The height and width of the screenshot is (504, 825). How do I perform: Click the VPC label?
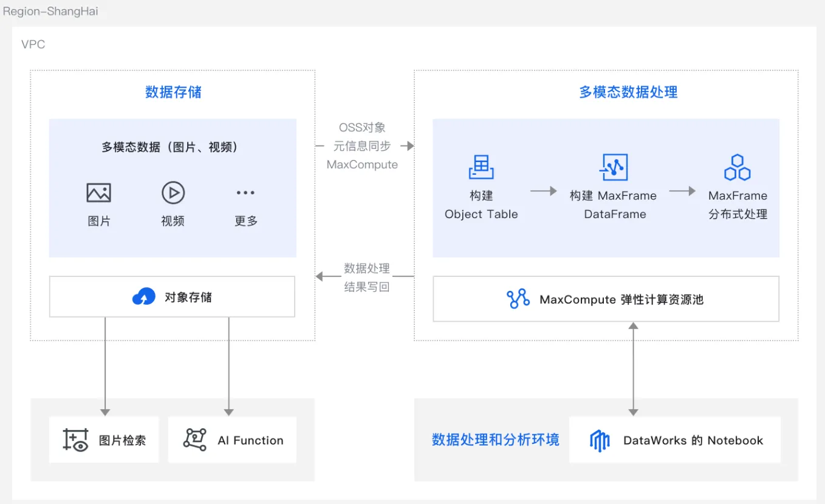(x=33, y=44)
